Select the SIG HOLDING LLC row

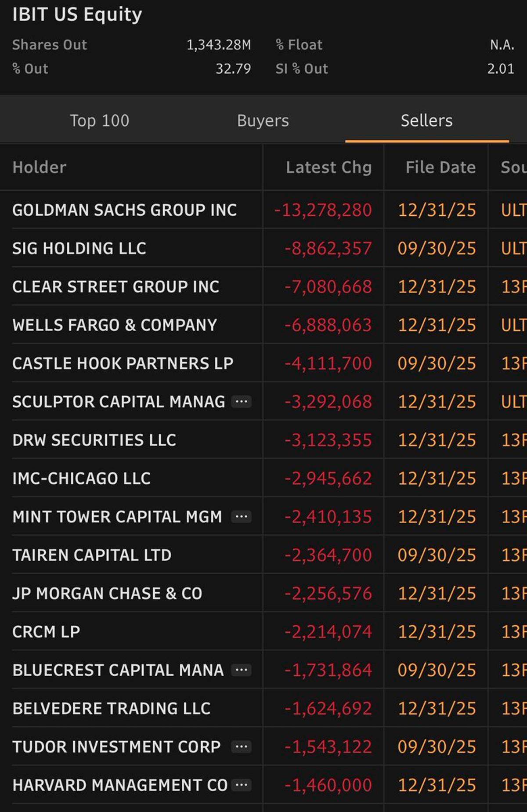pos(79,248)
